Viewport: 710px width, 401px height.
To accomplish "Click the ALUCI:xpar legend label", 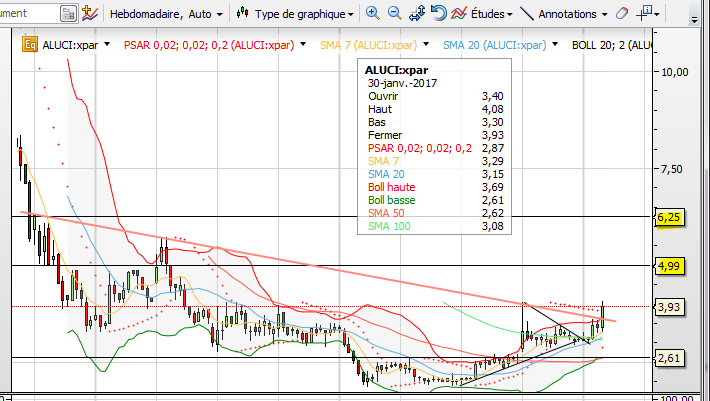I will [x=70, y=45].
